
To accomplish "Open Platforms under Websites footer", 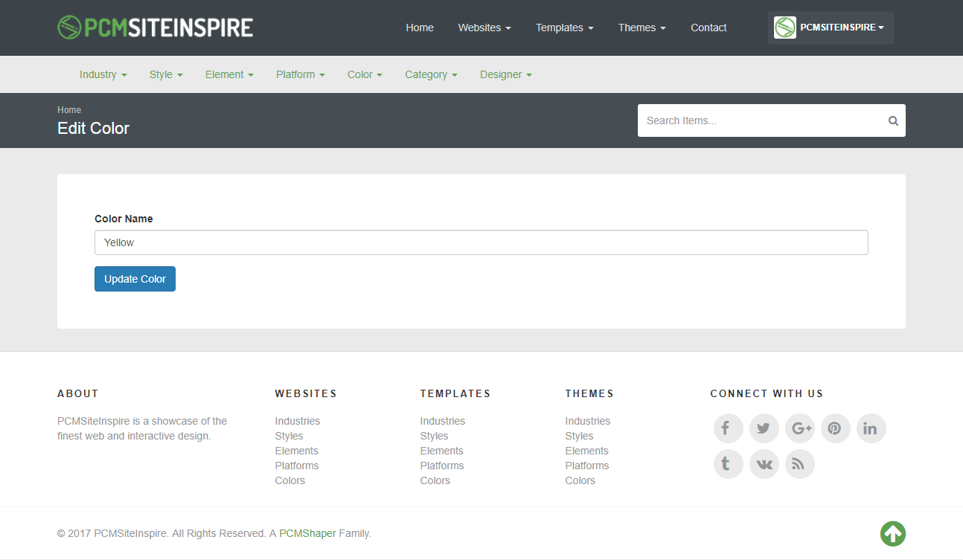I will click(296, 466).
